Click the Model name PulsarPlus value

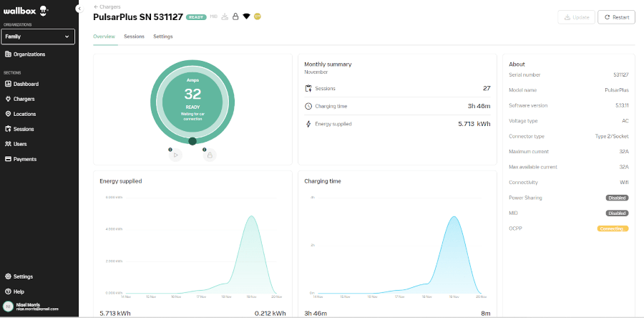[617, 90]
